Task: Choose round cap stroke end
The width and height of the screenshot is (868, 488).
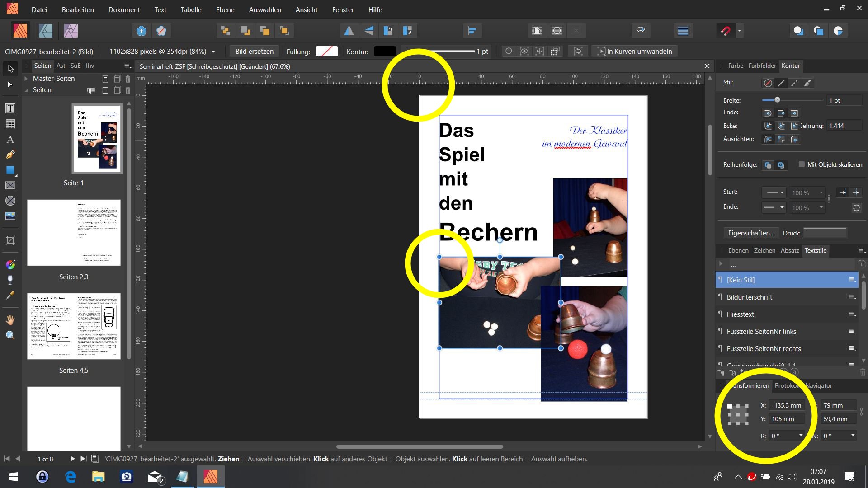Action: (x=768, y=113)
